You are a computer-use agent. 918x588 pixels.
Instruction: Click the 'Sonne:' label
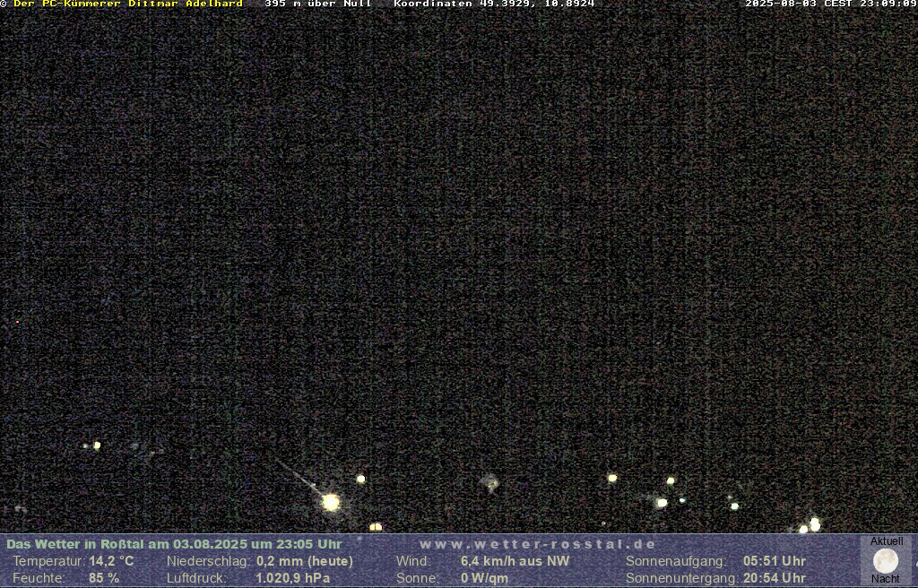click(x=418, y=578)
